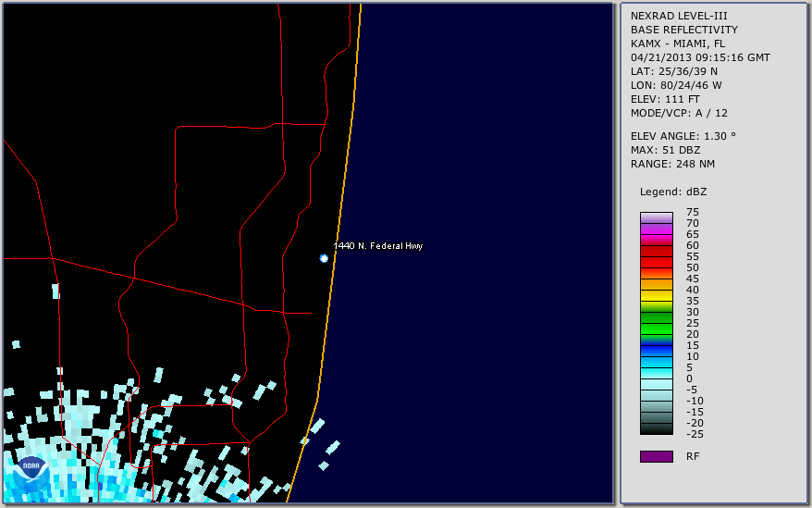This screenshot has height=508, width=812.
Task: Click the LON: 80/24/46 W value
Action: coord(676,85)
